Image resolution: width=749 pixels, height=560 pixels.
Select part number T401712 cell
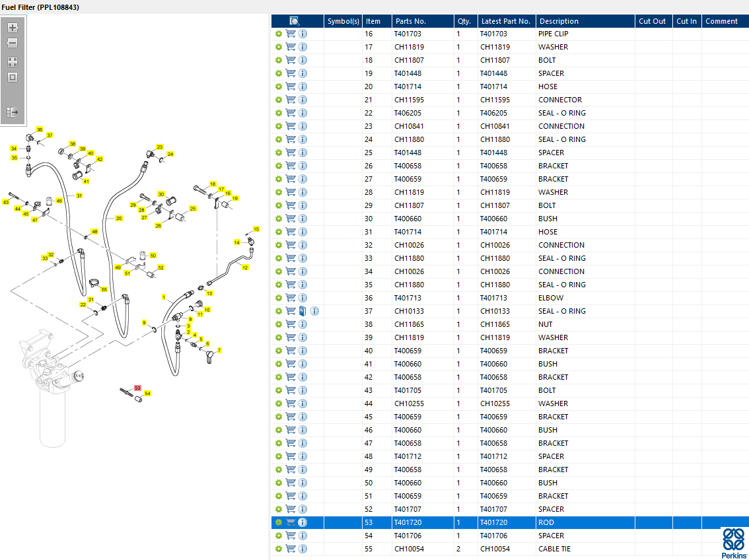408,456
